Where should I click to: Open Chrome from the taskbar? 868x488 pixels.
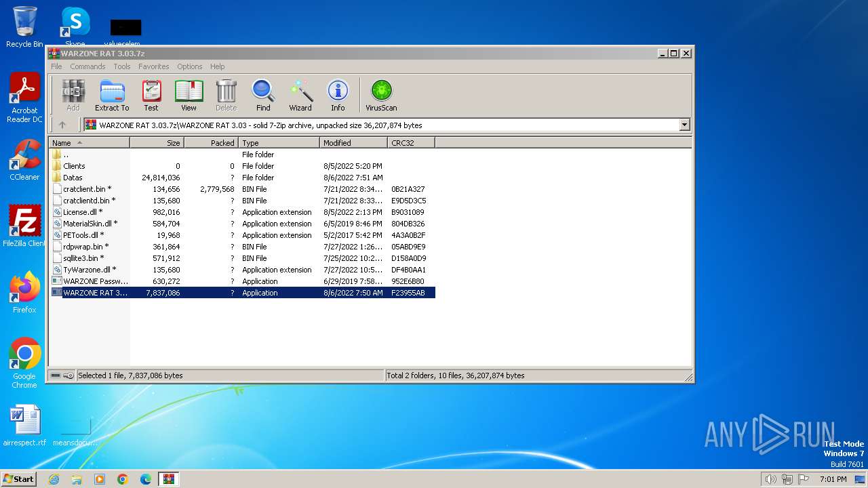coord(123,479)
